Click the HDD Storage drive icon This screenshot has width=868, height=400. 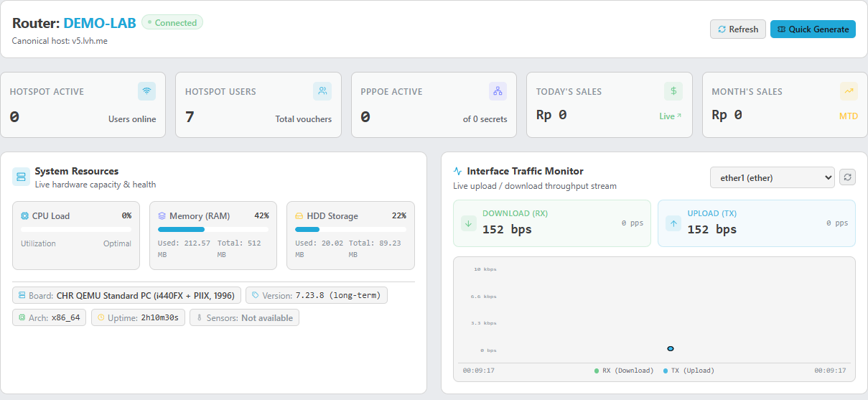pyautogui.click(x=299, y=215)
